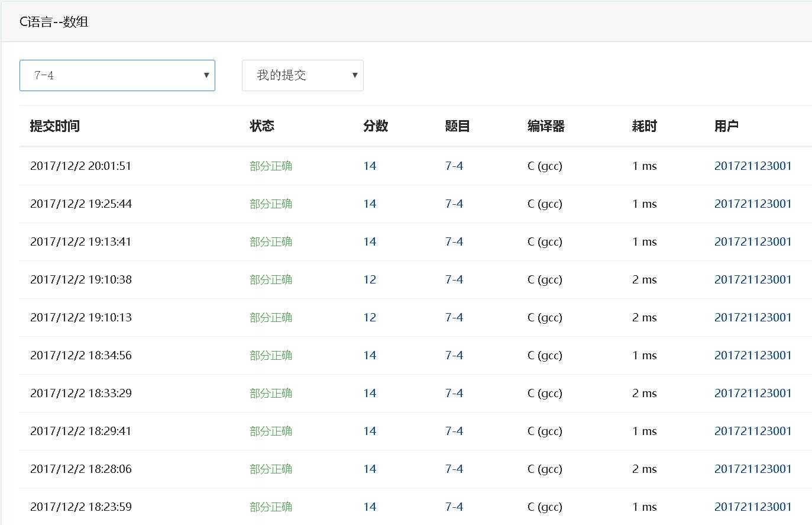Click score 14 of 20:01:51 submission
This screenshot has width=812, height=525.
(370, 166)
